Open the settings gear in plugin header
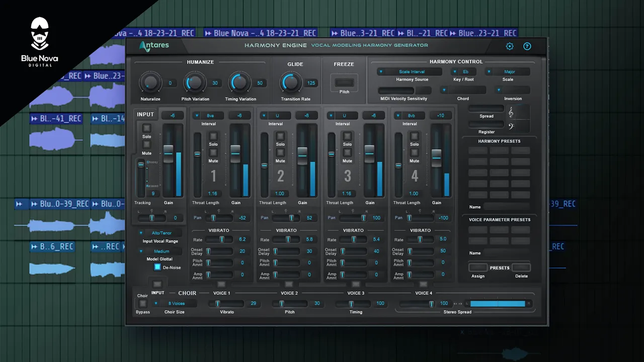The image size is (644, 362). [510, 46]
